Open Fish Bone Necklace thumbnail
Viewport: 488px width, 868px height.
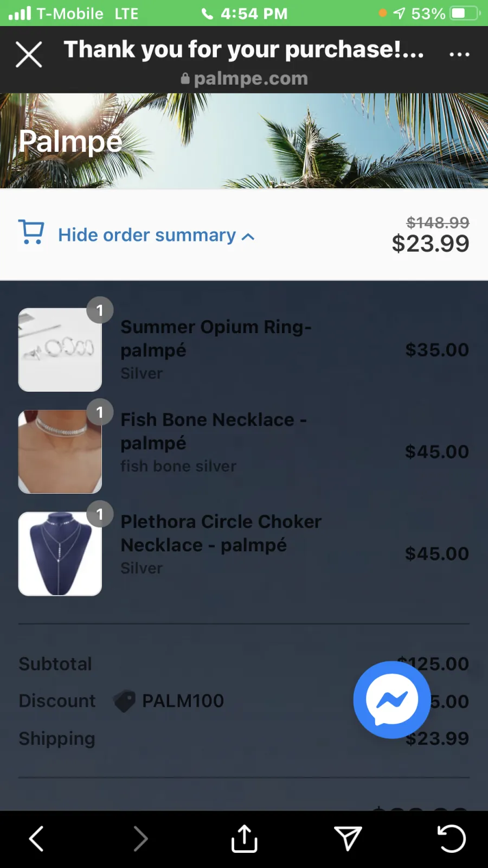point(60,452)
